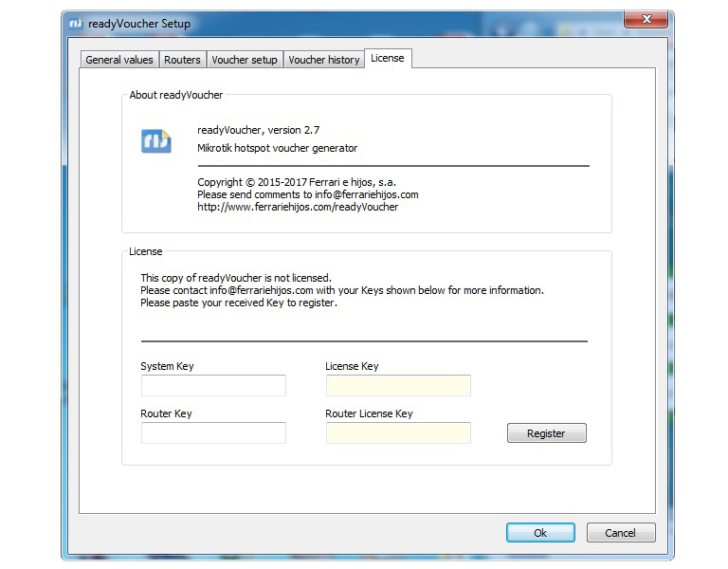Select the License tab
This screenshot has width=728, height=569.
point(387,59)
